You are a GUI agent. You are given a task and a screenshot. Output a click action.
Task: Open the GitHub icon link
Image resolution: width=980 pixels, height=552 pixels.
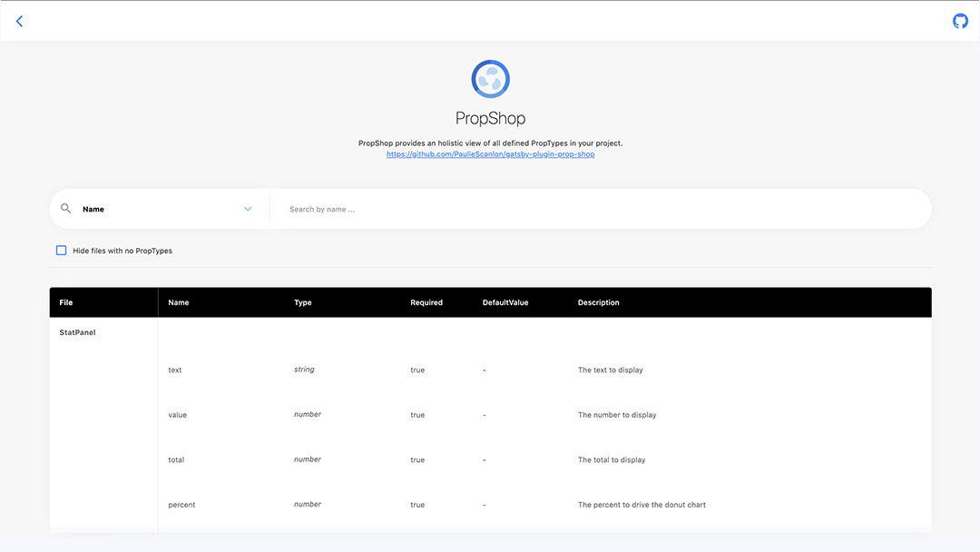pos(960,21)
